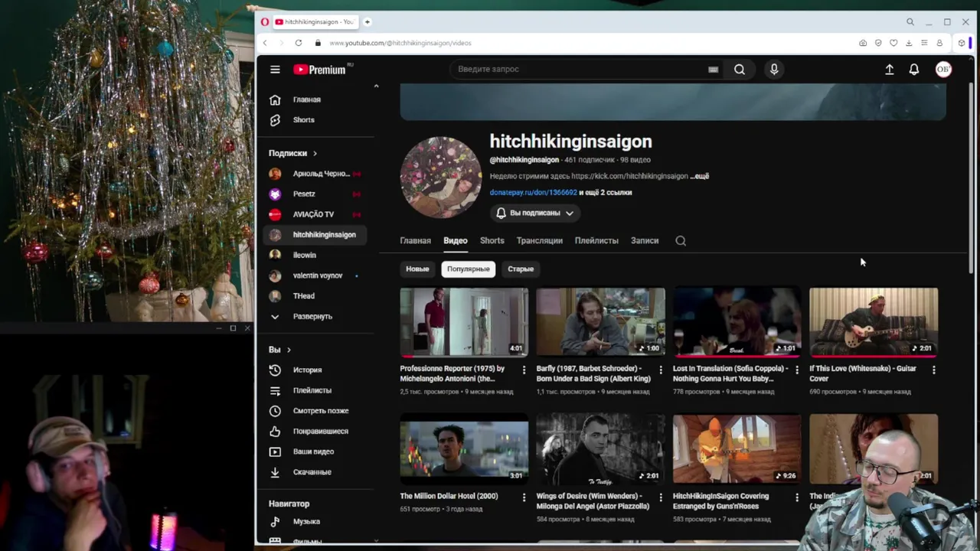Select the Популярные sort chip
Image resolution: width=980 pixels, height=551 pixels.
(469, 269)
